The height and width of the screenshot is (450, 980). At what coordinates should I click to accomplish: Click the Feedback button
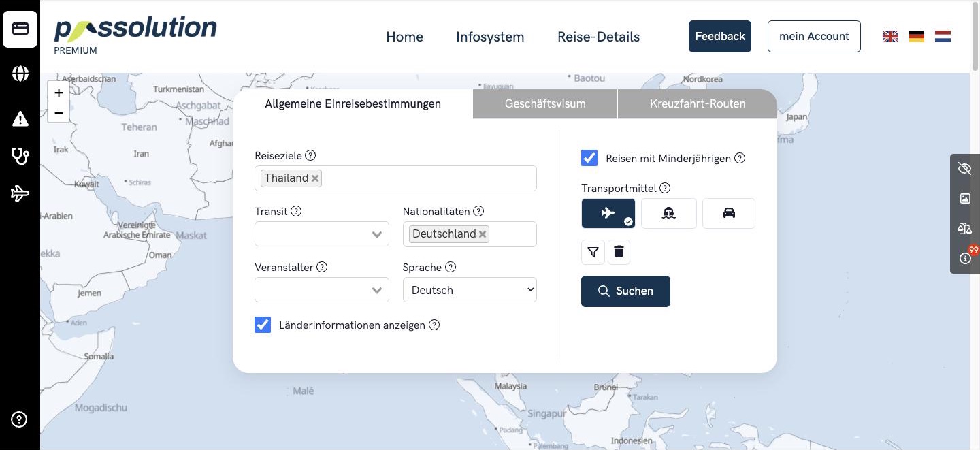pos(720,36)
